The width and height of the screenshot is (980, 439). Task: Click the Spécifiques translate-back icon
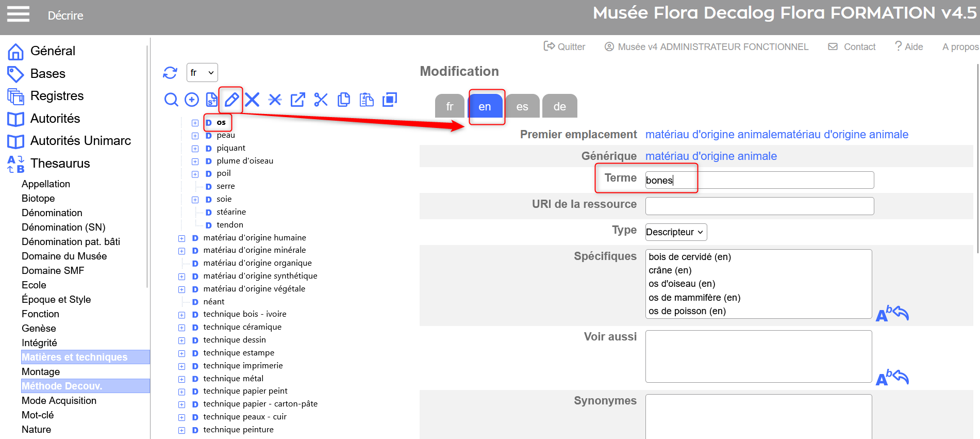(892, 314)
